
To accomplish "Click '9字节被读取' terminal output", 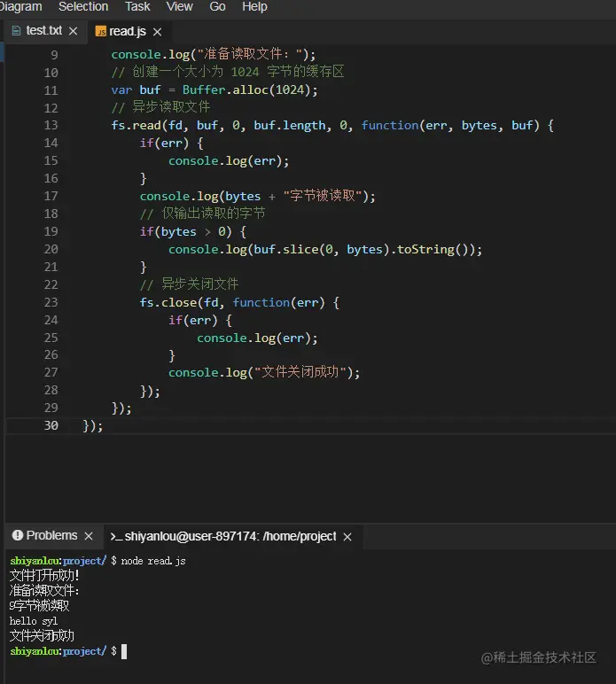I will [39, 605].
